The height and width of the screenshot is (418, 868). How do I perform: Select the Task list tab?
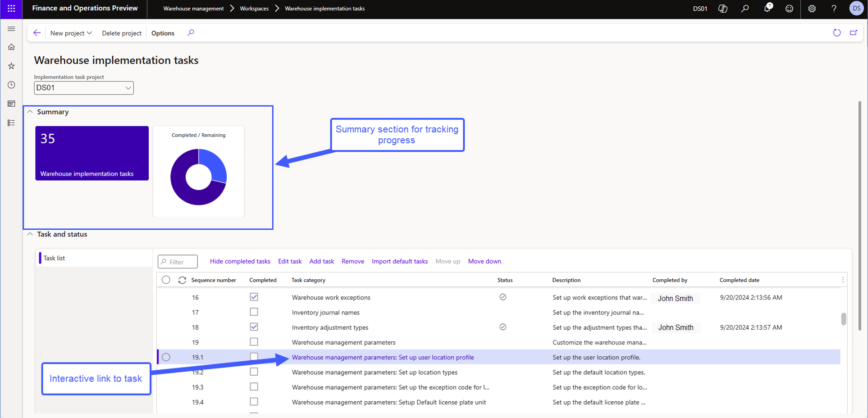point(55,258)
